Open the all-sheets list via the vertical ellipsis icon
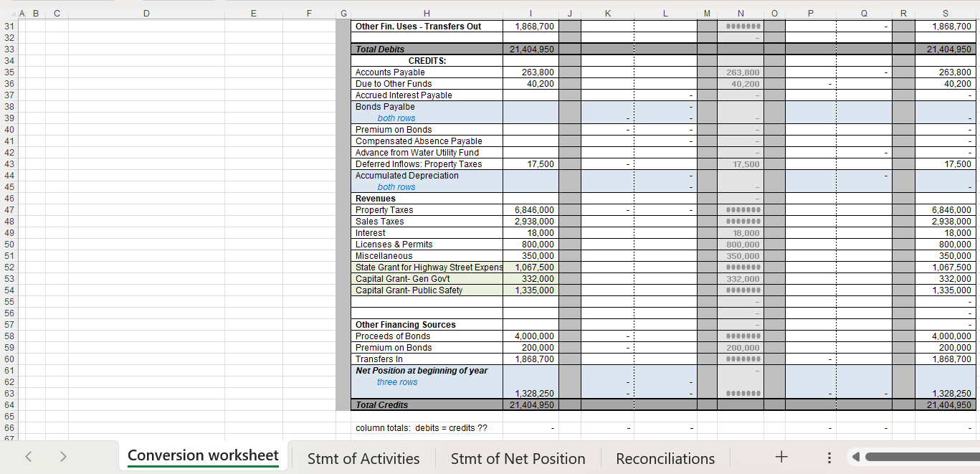 [x=829, y=457]
